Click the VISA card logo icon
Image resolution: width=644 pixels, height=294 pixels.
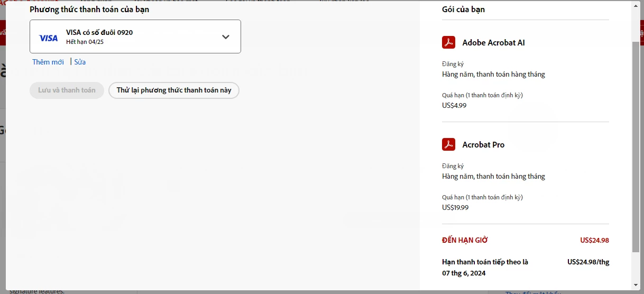click(49, 38)
